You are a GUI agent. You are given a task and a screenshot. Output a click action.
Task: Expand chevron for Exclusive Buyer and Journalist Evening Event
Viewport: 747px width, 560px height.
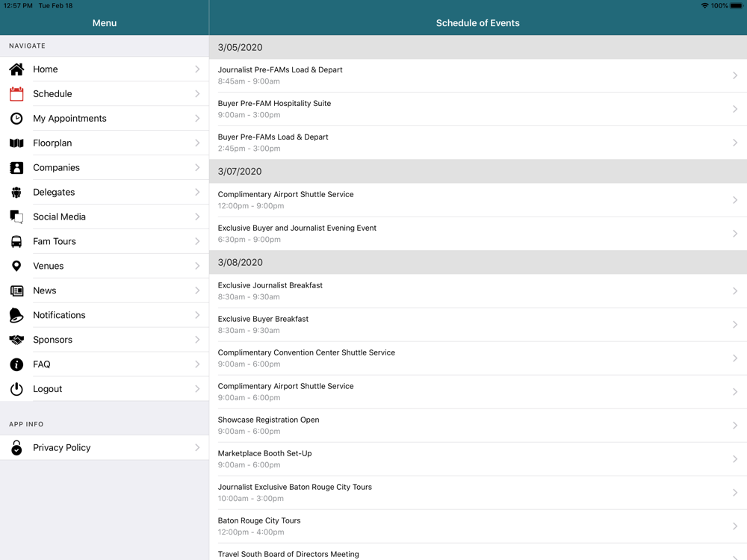735,234
